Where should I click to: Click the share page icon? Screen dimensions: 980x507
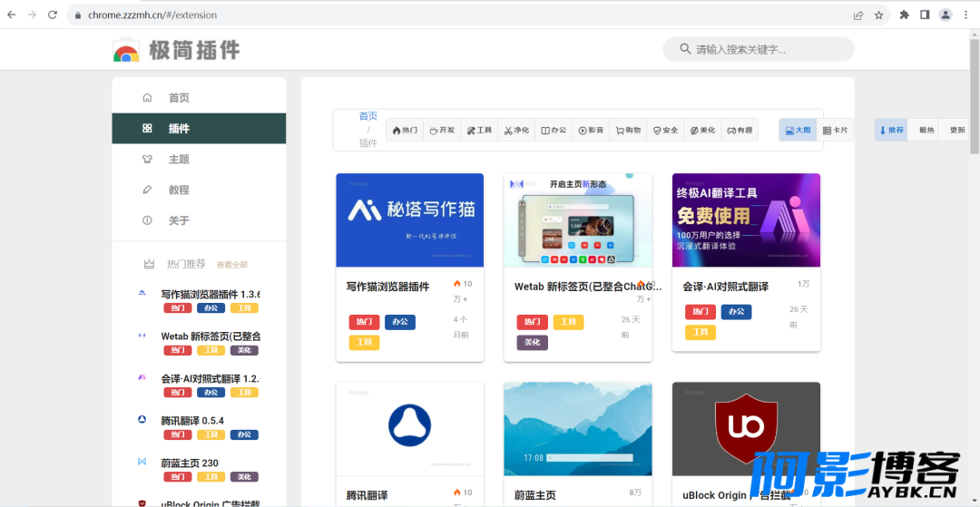pyautogui.click(x=858, y=15)
